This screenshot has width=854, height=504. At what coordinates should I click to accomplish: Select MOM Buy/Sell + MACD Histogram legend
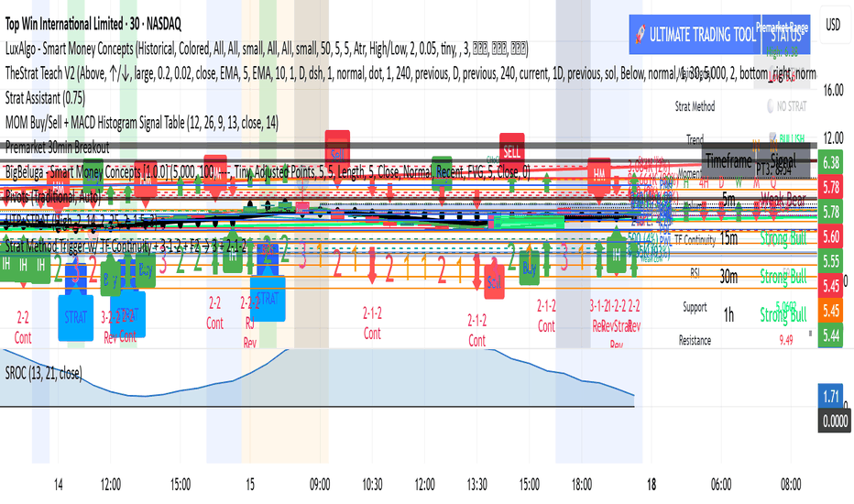142,123
